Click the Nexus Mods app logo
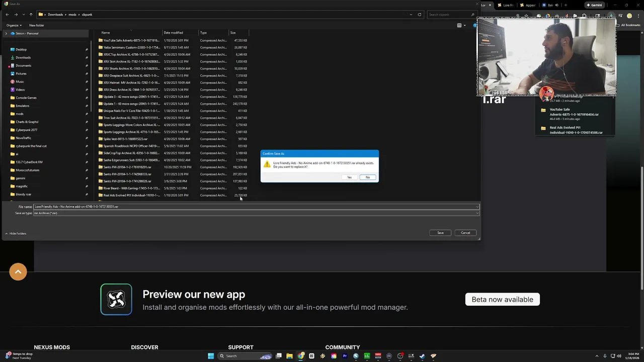 116,300
